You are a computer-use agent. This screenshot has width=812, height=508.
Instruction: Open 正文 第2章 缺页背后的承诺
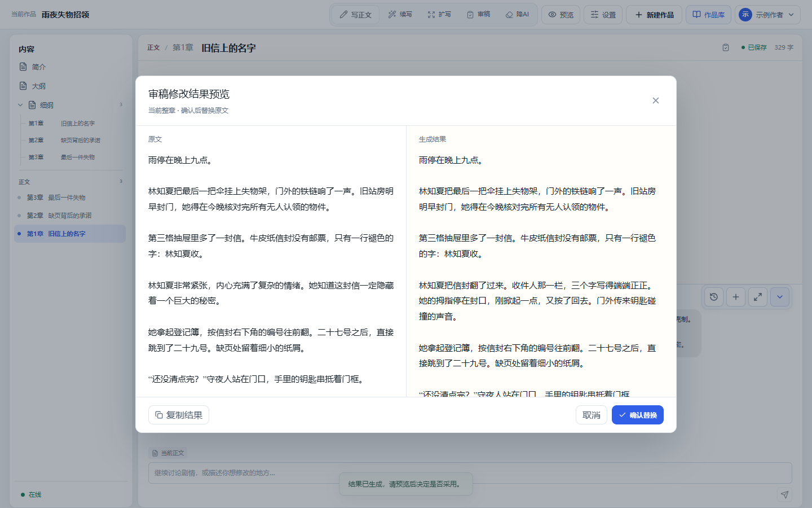pos(70,216)
